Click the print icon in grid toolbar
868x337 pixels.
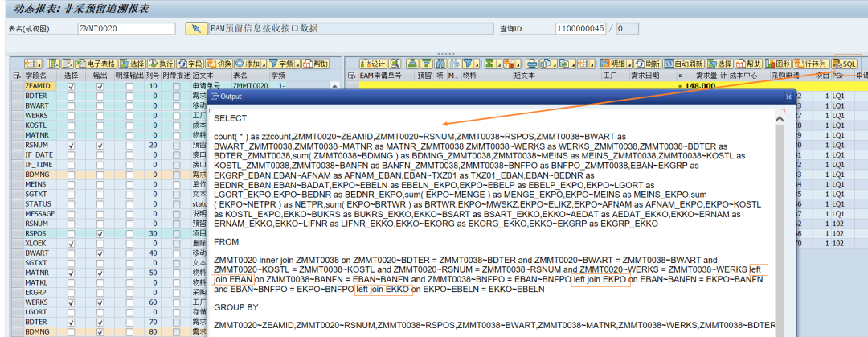tap(532, 64)
